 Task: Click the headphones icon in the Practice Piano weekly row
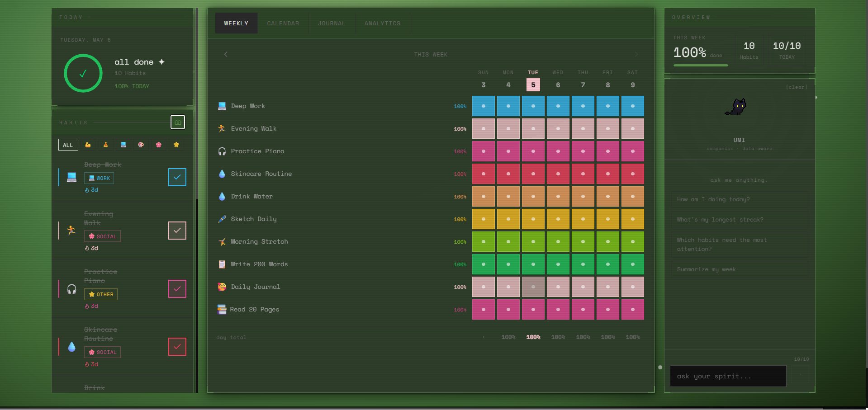point(222,151)
